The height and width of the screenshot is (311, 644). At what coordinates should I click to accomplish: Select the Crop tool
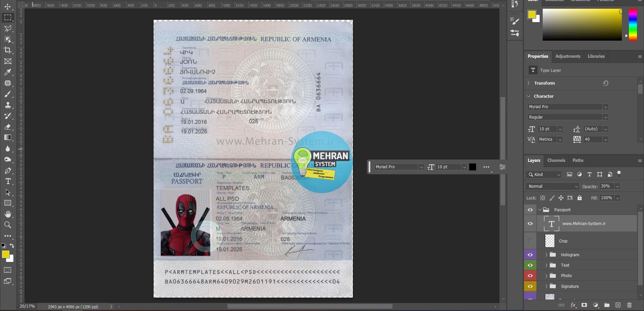pos(8,50)
